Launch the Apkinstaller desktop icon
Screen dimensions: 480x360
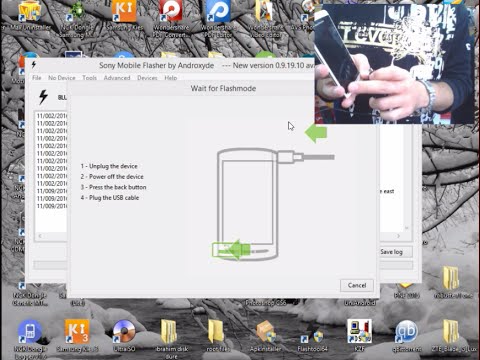[x=265, y=336]
